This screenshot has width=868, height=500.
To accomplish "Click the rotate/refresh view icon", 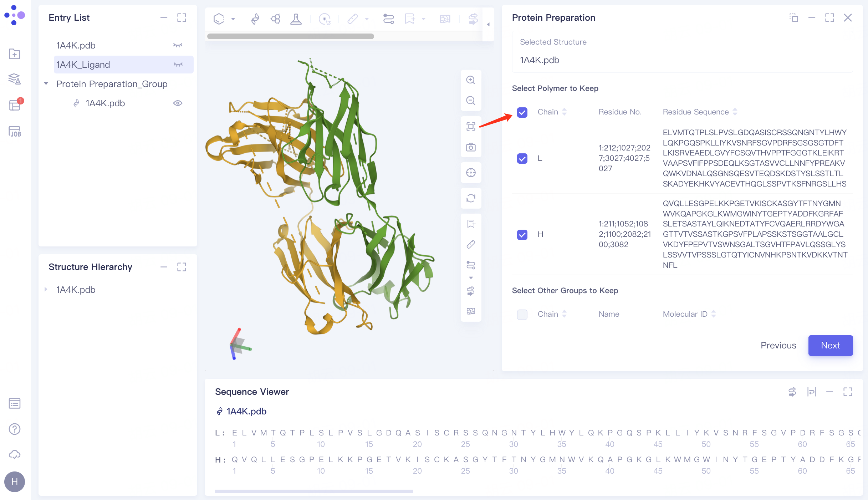I will click(x=471, y=198).
